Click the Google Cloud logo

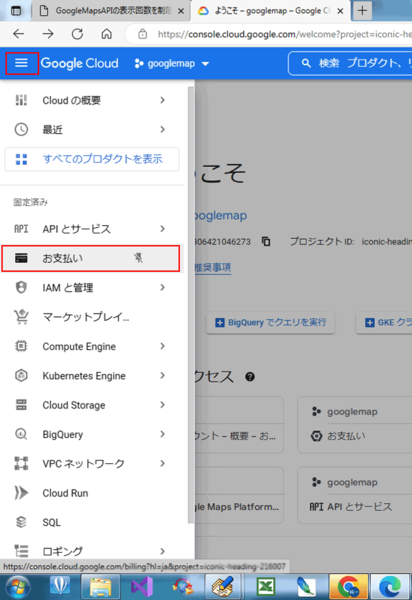pyautogui.click(x=80, y=63)
